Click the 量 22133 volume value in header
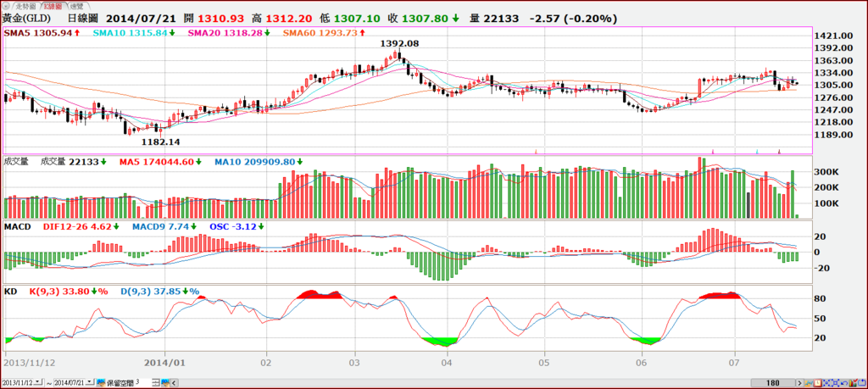Image resolution: width=868 pixels, height=389 pixels. 494,19
